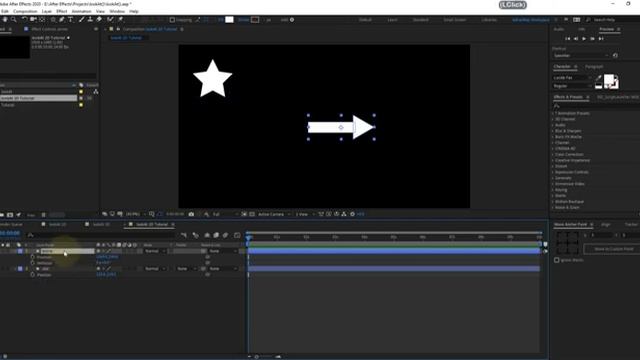Click the reset shortcut icon in Preview panel
The image size is (640, 360).
click(615, 56)
